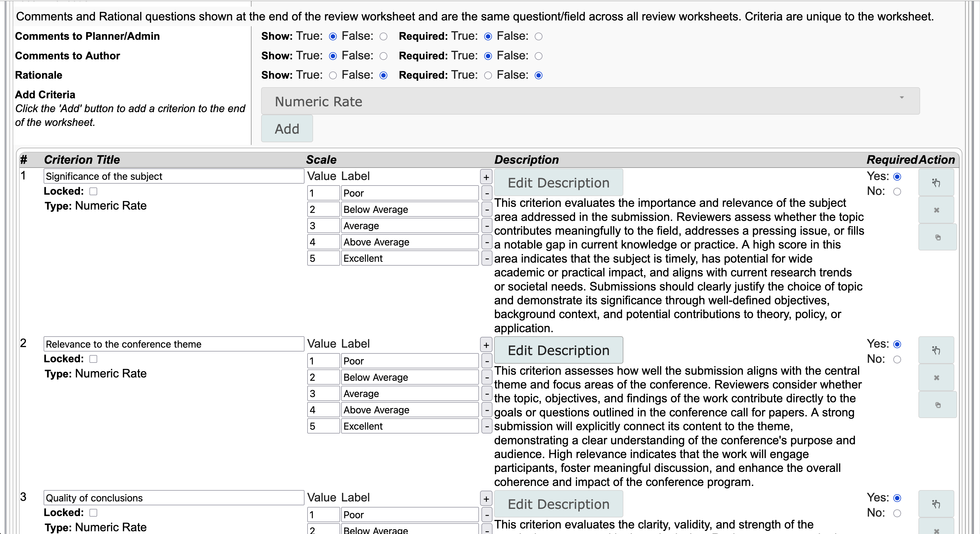The image size is (980, 534).
Task: Remove the Excellent scale row in criterion 1
Action: (x=487, y=258)
